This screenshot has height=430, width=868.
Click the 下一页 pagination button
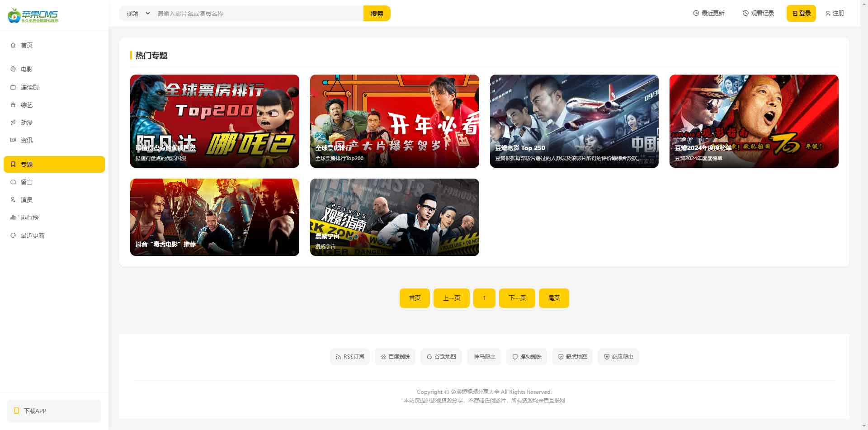click(517, 298)
